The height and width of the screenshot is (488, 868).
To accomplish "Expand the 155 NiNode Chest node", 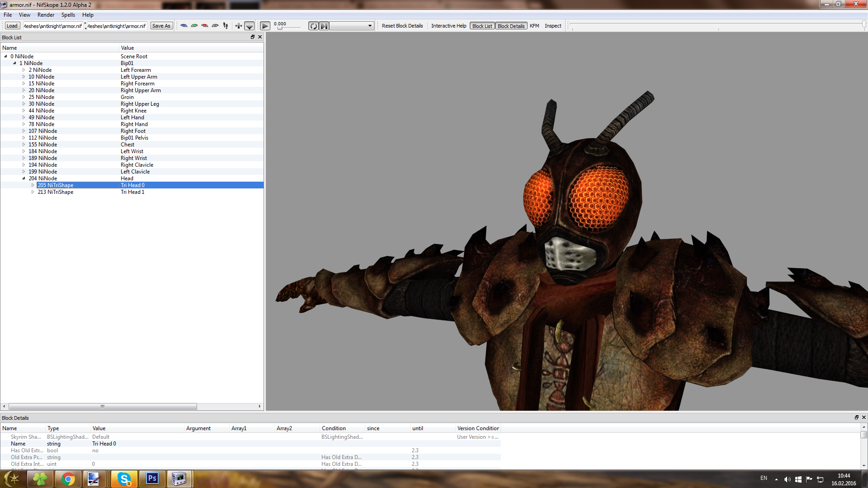I will tap(24, 145).
